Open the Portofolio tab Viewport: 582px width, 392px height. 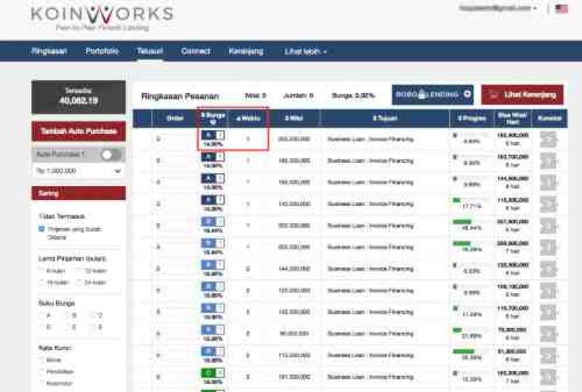coord(102,51)
